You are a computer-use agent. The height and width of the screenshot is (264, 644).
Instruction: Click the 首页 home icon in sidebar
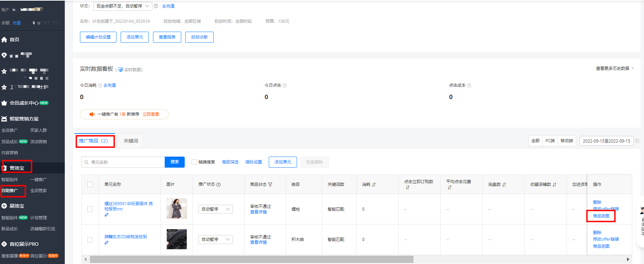tap(4, 40)
